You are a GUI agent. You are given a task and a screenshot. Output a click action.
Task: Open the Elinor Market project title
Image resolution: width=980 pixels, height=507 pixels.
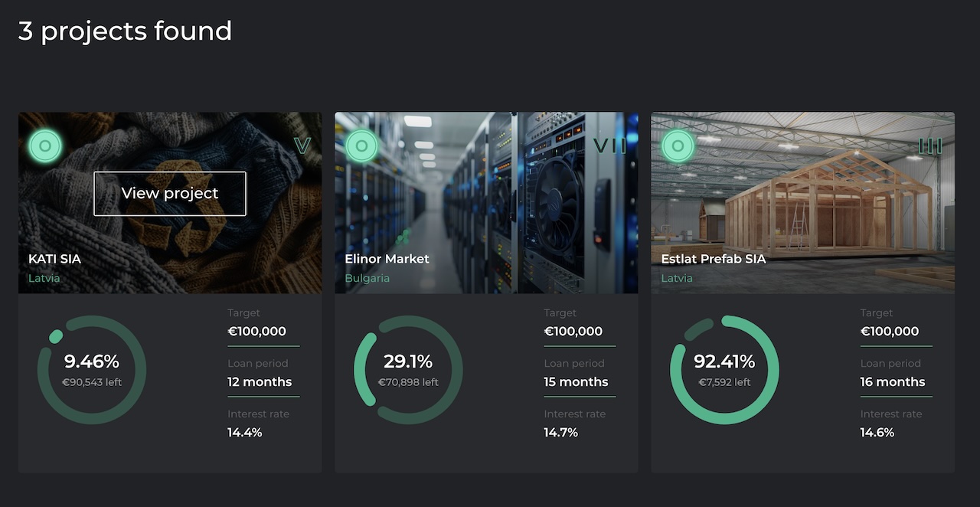pyautogui.click(x=387, y=259)
